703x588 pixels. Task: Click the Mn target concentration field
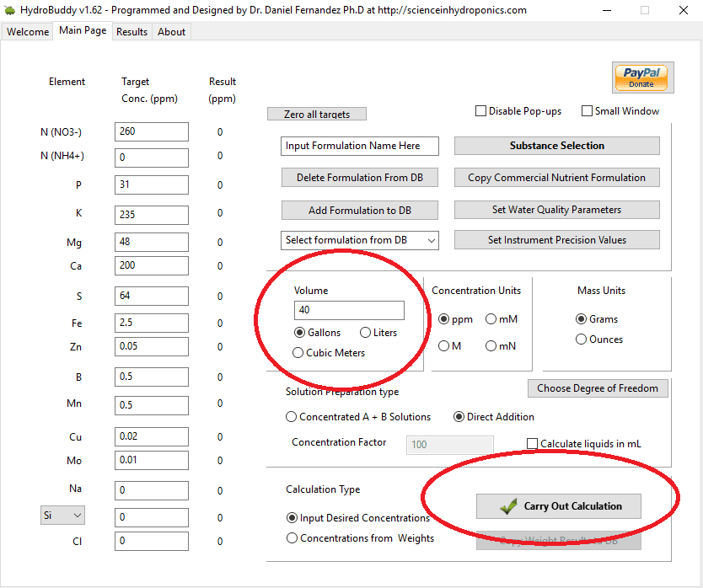click(x=152, y=405)
